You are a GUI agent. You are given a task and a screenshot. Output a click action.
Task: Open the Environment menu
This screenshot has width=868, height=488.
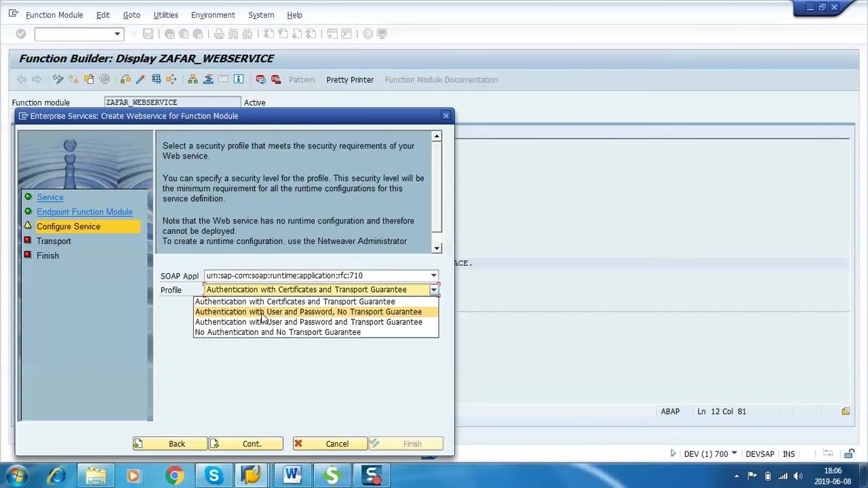point(213,15)
